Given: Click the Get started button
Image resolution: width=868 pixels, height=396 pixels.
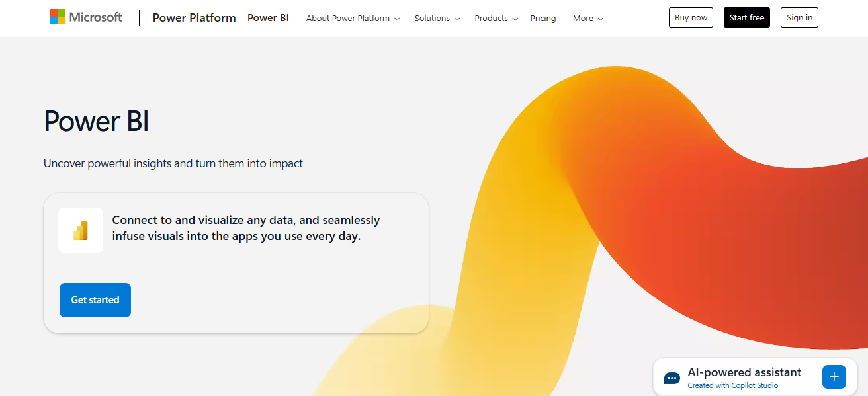Looking at the screenshot, I should click(x=95, y=300).
